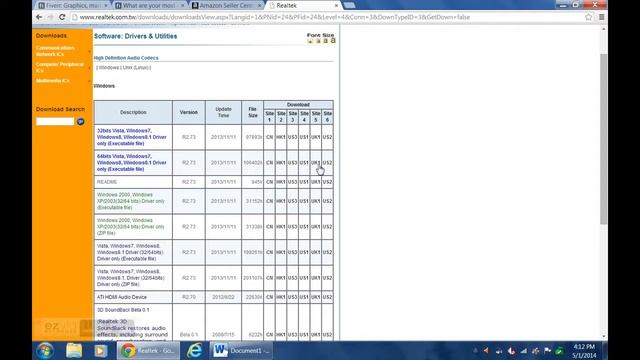Image resolution: width=640 pixels, height=360 pixels.
Task: Select the smallest font size icon
Action: (x=310, y=41)
